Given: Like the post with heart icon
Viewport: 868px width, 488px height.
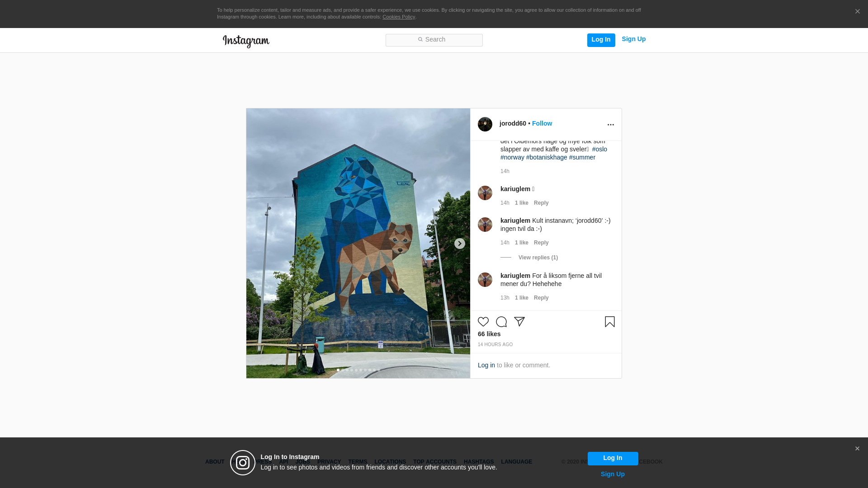Looking at the screenshot, I should [483, 322].
